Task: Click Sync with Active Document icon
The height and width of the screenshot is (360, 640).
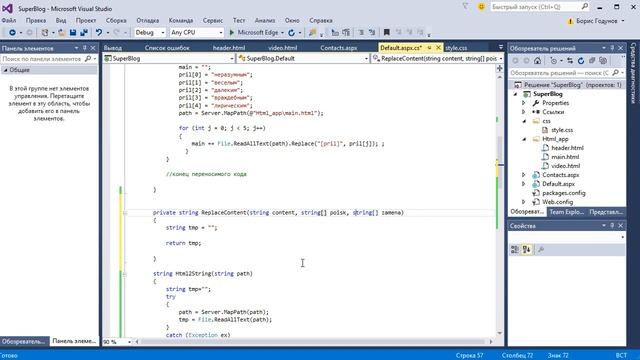Action: pyautogui.click(x=570, y=61)
